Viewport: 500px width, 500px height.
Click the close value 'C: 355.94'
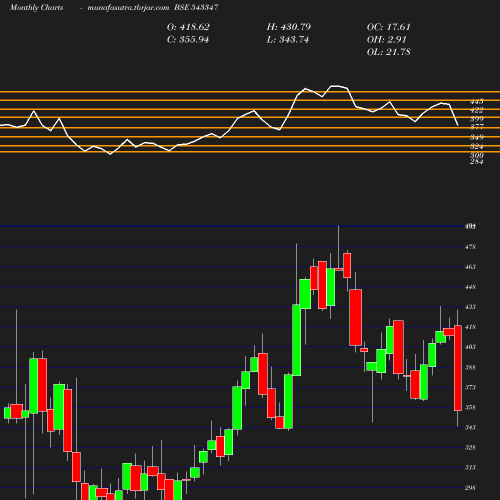[188, 40]
